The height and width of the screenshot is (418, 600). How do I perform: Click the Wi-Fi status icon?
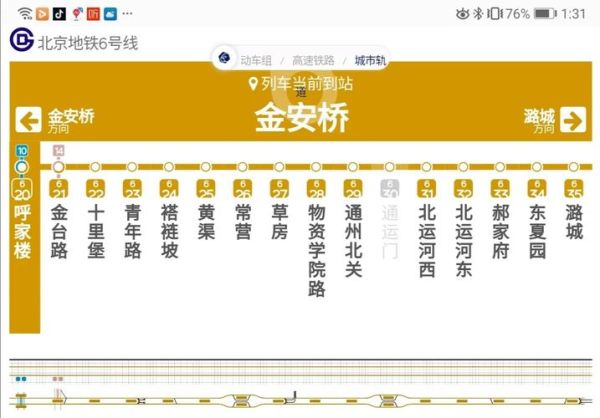click(x=25, y=14)
